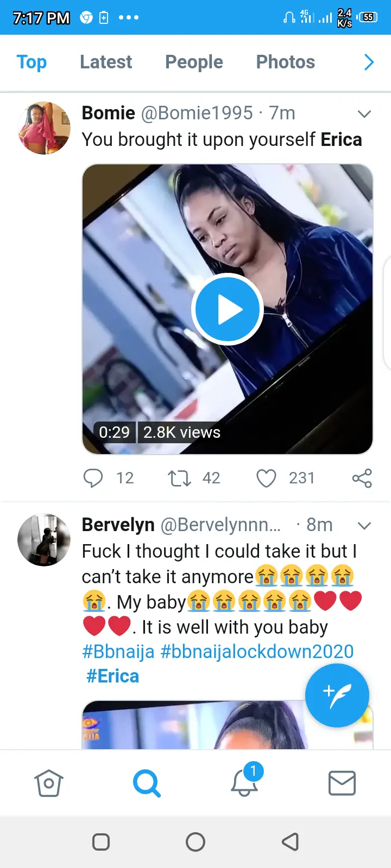Tap the compose tweet floating button
Image resolution: width=391 pixels, height=868 pixels.
point(337,695)
